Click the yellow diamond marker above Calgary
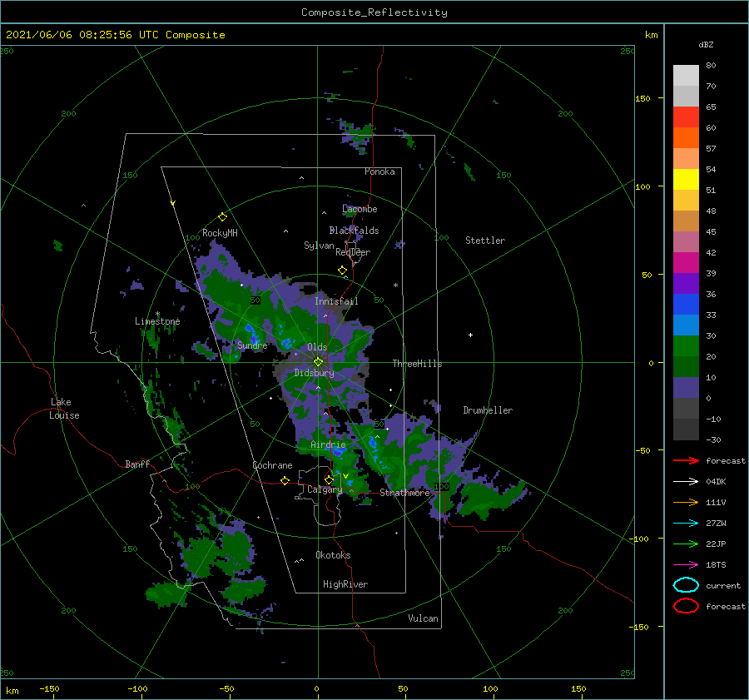 point(329,479)
